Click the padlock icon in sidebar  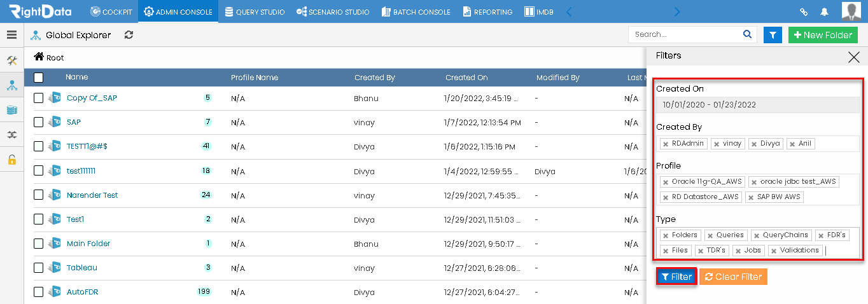pyautogui.click(x=11, y=159)
